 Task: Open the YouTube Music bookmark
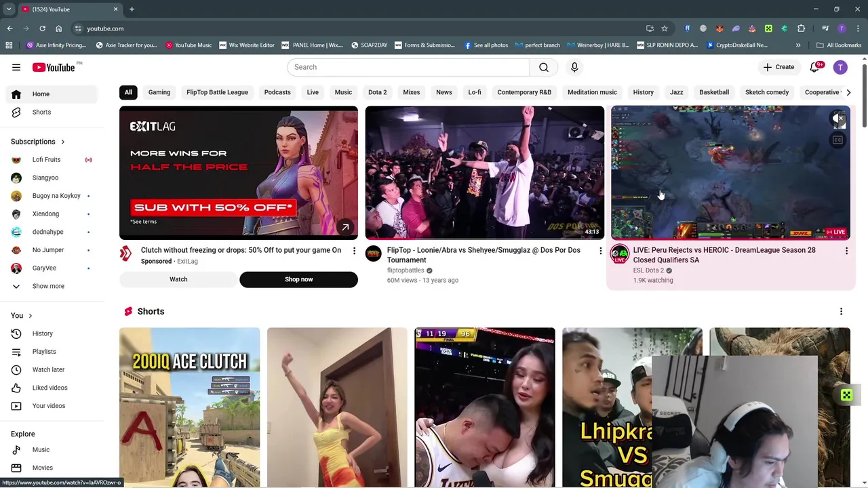coord(189,45)
